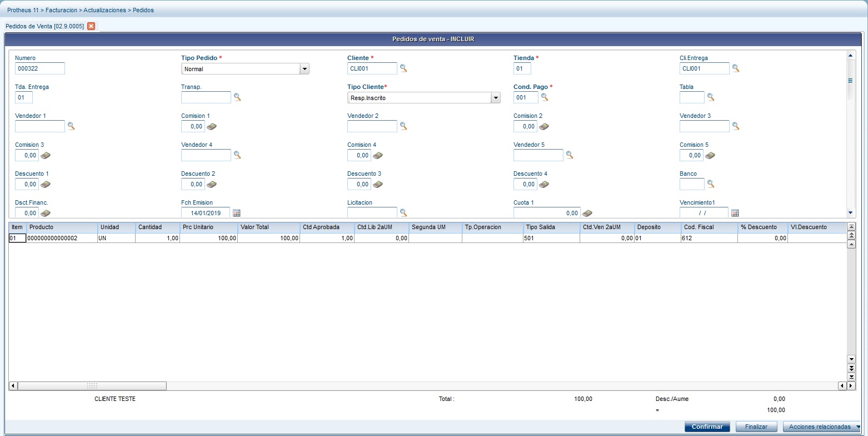
Task: Click the Descuento 4 calculator icon
Action: pyautogui.click(x=544, y=184)
